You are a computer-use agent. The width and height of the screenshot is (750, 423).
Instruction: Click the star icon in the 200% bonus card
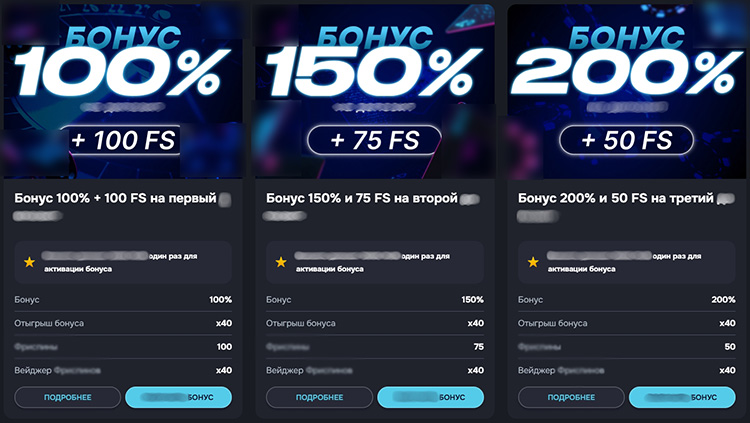click(533, 262)
